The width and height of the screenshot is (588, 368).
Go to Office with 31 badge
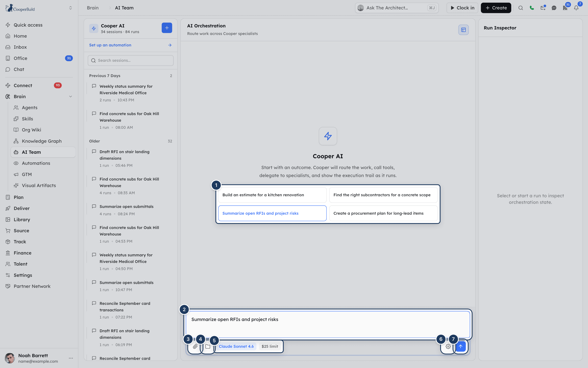click(39, 58)
